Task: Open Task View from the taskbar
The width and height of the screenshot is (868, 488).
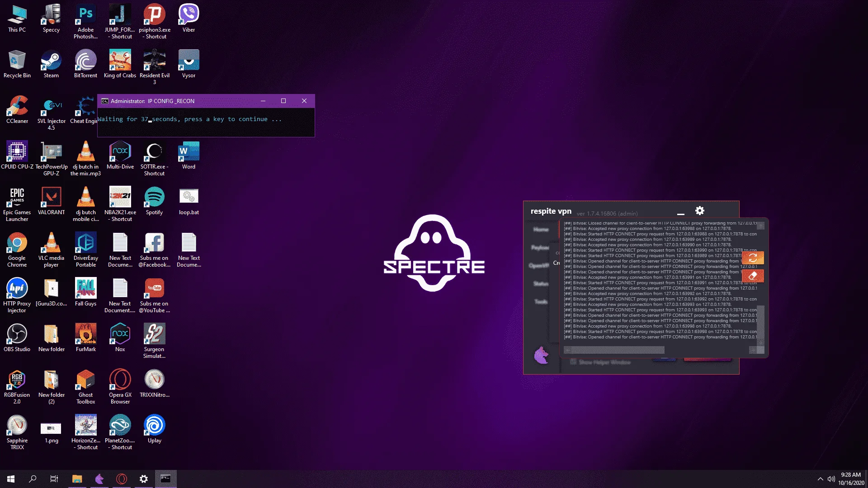Action: pyautogui.click(x=54, y=479)
